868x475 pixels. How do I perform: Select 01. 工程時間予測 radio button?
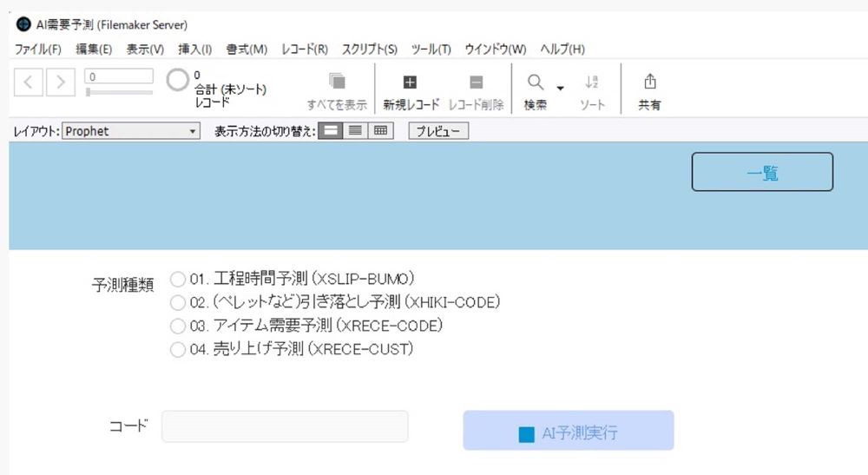click(x=178, y=279)
